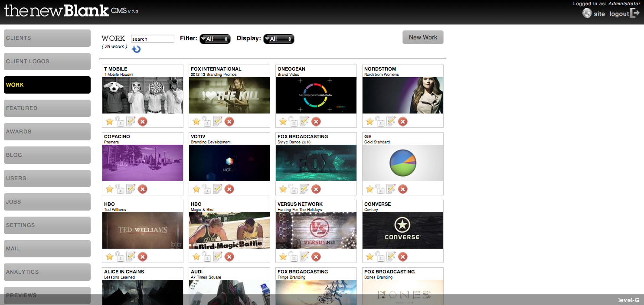Open the Client Logos section

coord(47,62)
